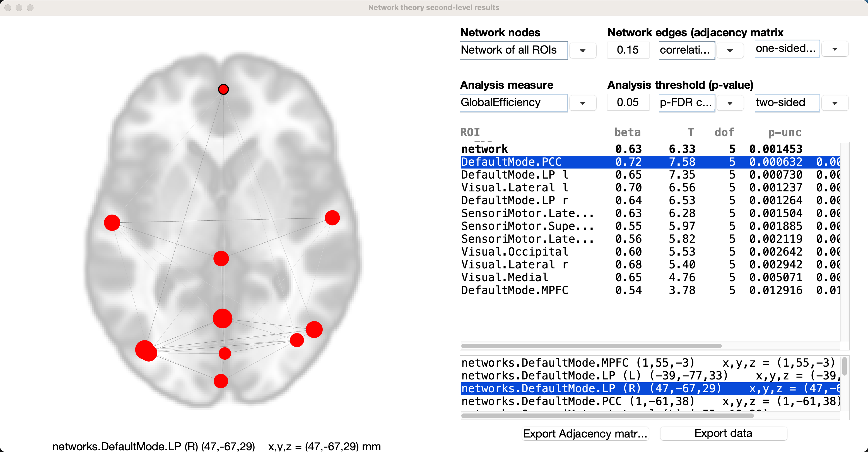Click the Visual.Lateral right node beside LP right
The height and width of the screenshot is (452, 868).
coord(297,340)
